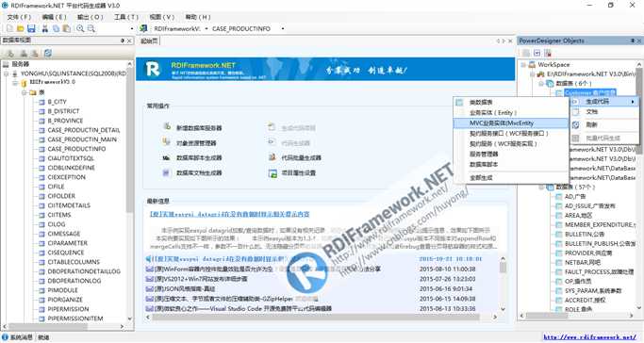
Task: Select the CIEXCEPTION table in tree
Action: pos(67,177)
